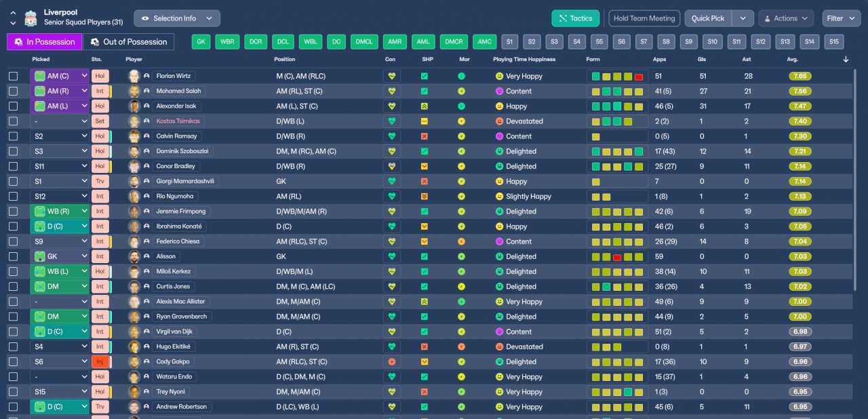868x419 pixels.
Task: Click Florian Wirtz's player portrait
Action: [134, 76]
